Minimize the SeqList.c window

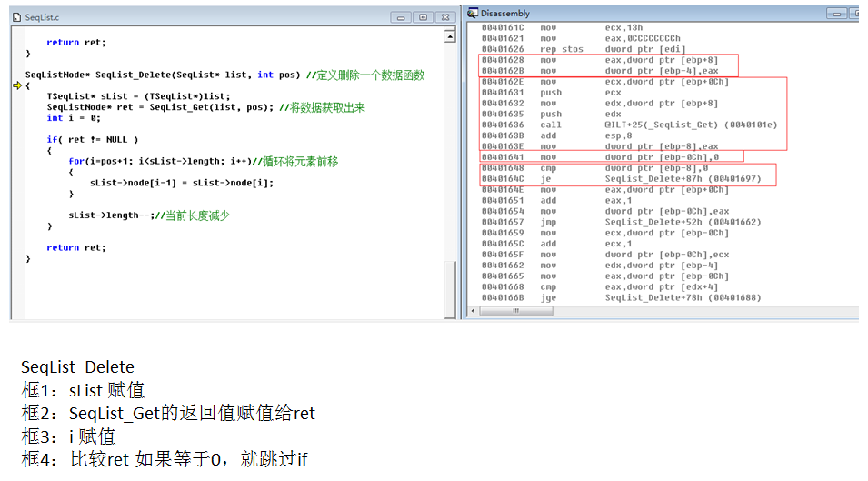click(x=401, y=17)
